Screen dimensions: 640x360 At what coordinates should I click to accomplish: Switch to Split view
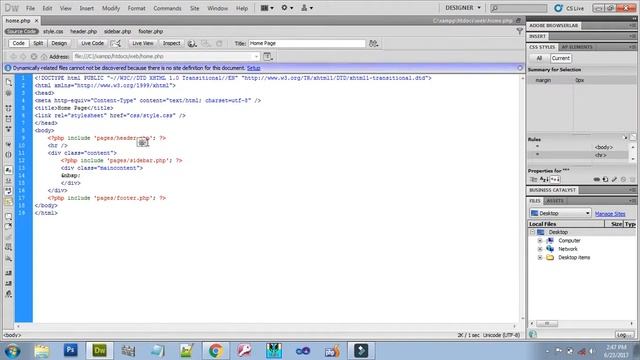[38, 43]
